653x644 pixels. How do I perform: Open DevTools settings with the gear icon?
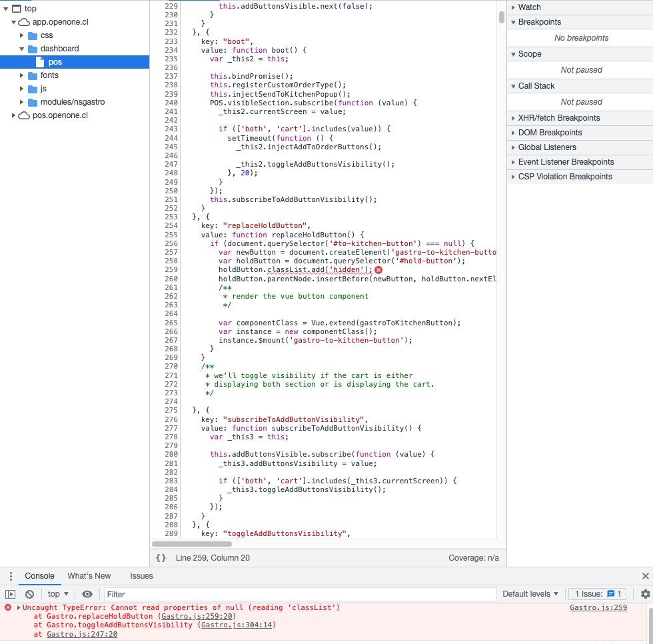pos(645,594)
